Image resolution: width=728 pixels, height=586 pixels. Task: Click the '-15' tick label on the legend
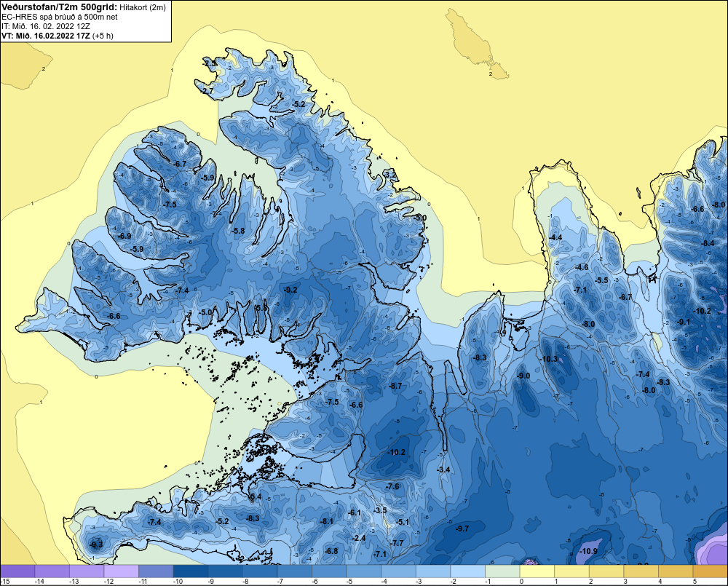coord(4,582)
